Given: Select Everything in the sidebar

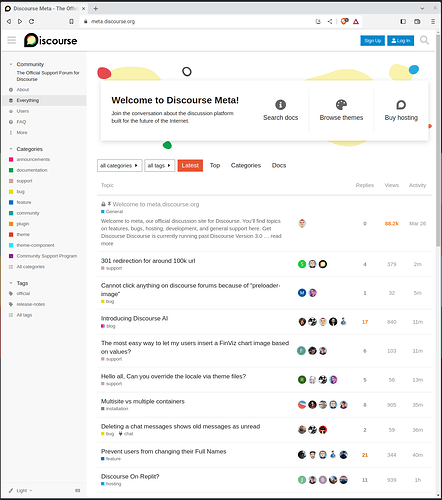Looking at the screenshot, I should (44, 100).
